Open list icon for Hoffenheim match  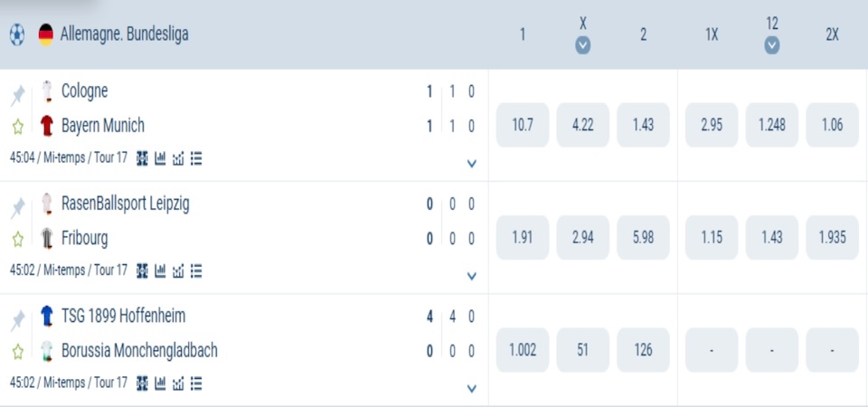(x=196, y=383)
